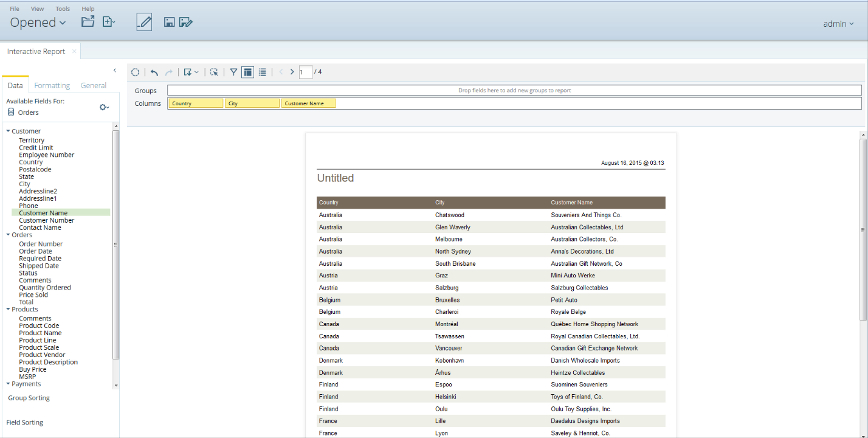868x438 pixels.
Task: Select the Interactive Report tab
Action: (36, 52)
